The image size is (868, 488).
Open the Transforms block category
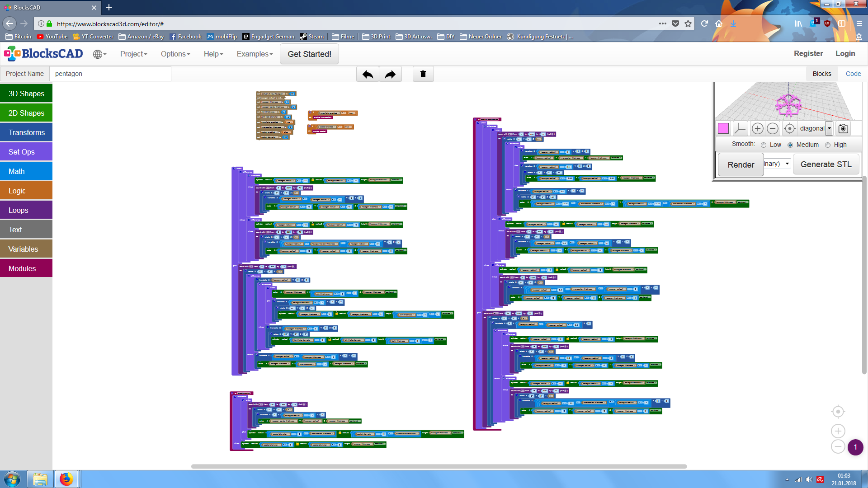point(26,132)
